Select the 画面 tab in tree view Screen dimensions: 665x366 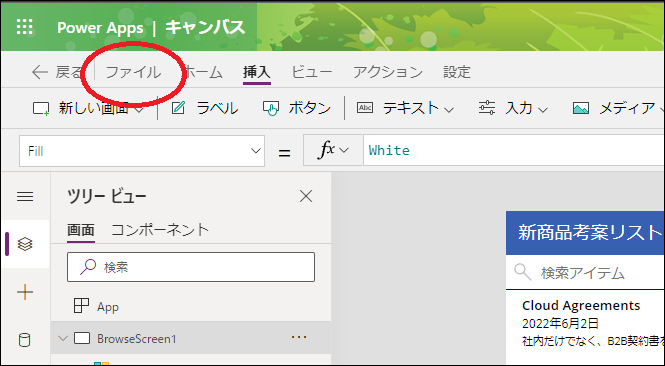[81, 230]
